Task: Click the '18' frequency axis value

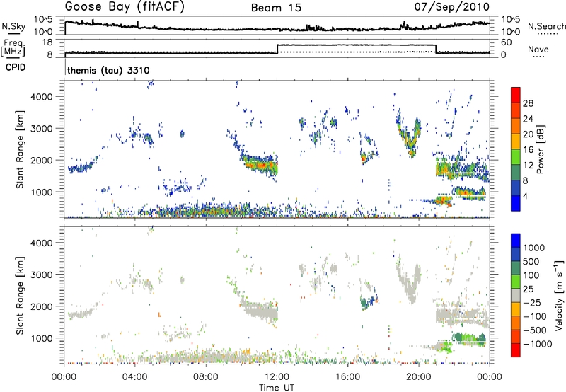Action: (47, 42)
